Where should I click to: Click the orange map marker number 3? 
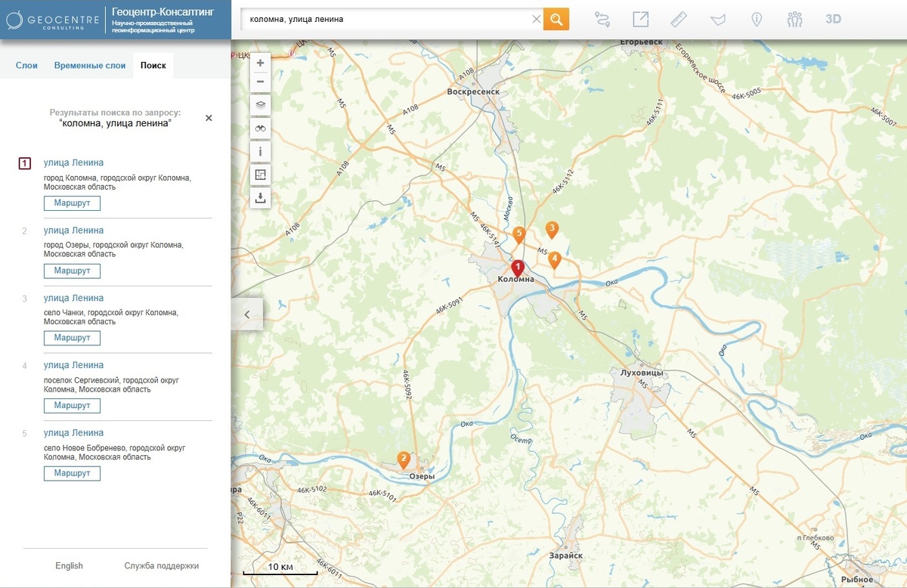click(552, 229)
